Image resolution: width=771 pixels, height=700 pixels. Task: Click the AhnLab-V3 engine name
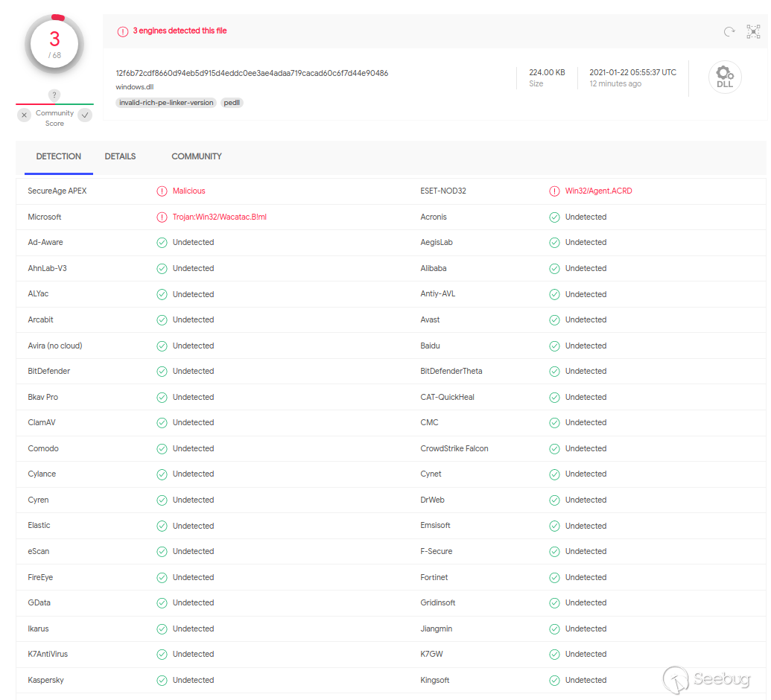(47, 268)
